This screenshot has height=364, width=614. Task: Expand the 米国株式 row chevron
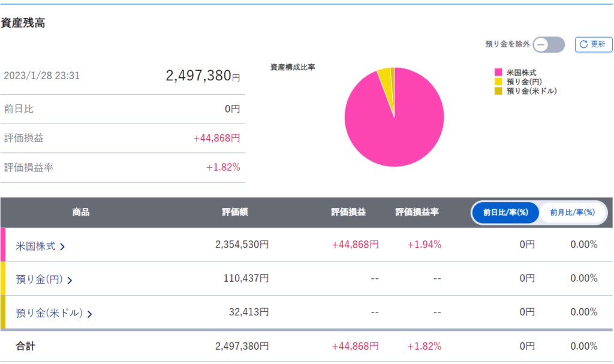tap(62, 246)
